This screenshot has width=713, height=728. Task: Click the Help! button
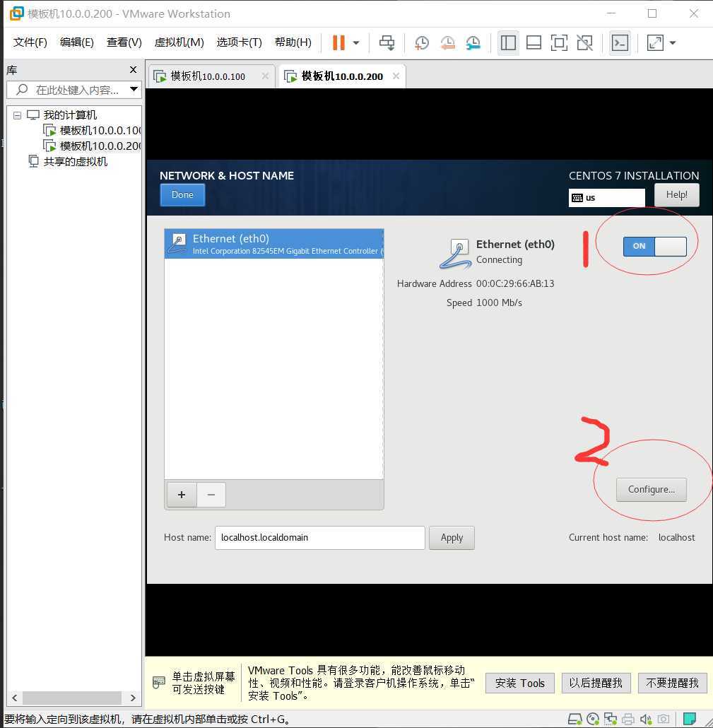[x=677, y=194]
